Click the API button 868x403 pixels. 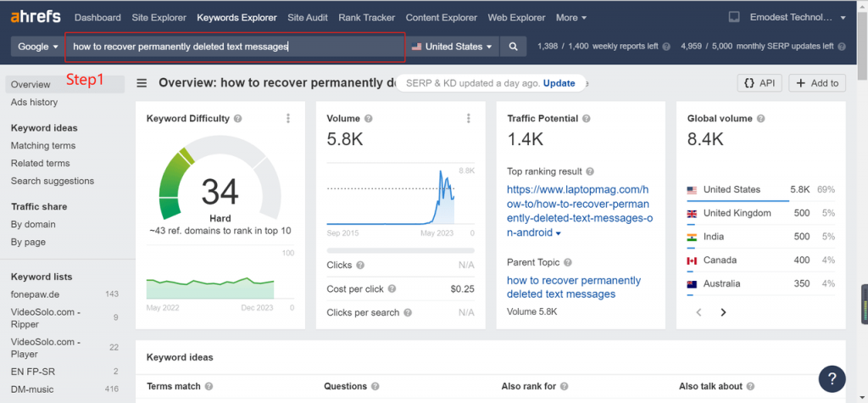click(x=759, y=83)
